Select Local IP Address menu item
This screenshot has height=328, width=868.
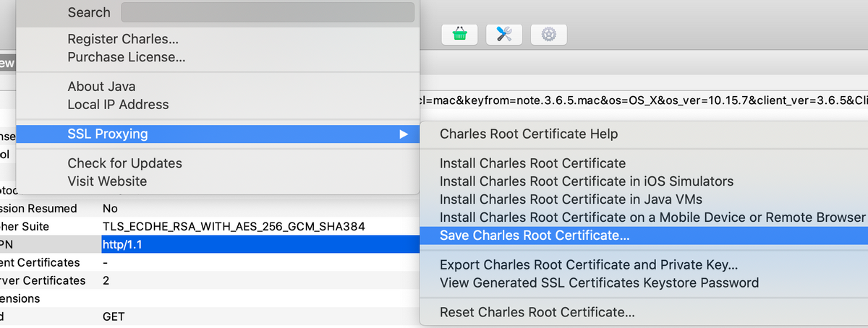(x=118, y=105)
